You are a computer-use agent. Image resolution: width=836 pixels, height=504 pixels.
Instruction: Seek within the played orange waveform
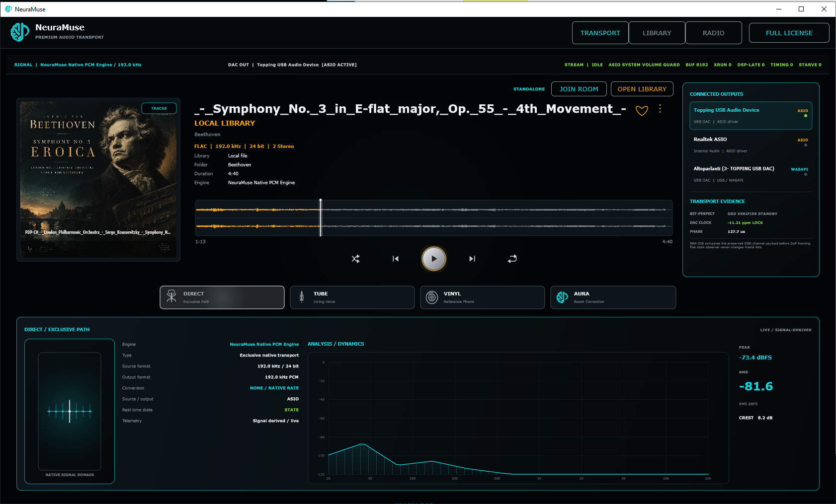pyautogui.click(x=257, y=218)
